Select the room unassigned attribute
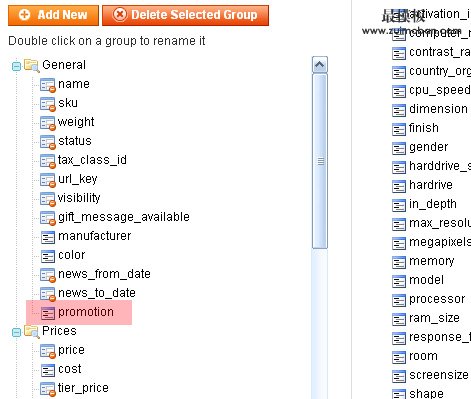 pyautogui.click(x=423, y=356)
